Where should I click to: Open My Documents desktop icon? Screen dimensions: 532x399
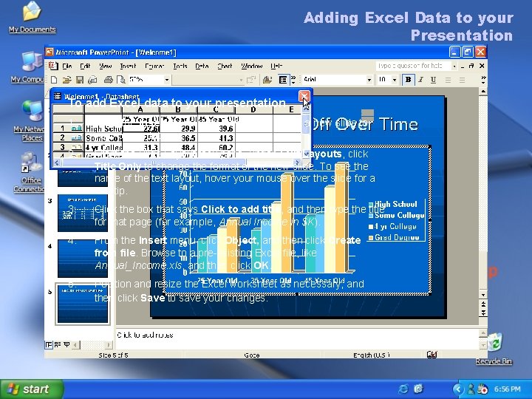(33, 17)
